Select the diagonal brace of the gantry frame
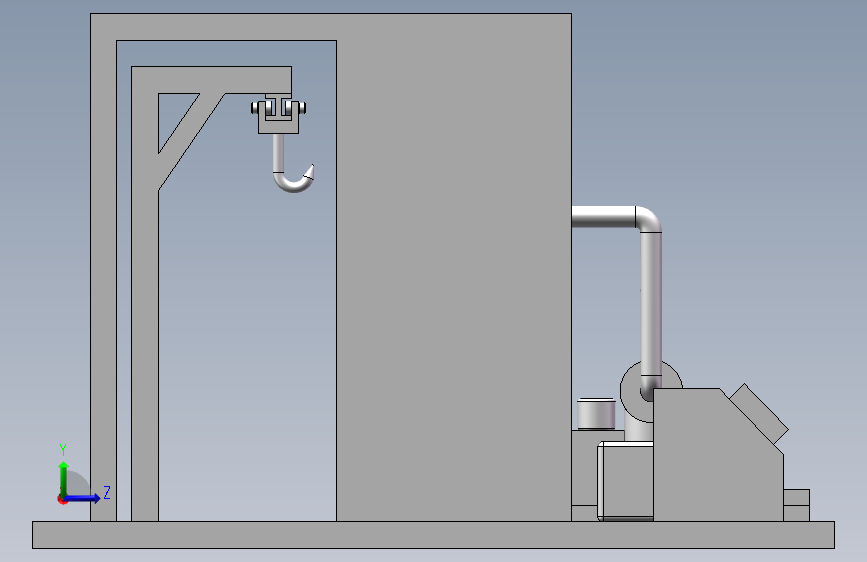This screenshot has width=867, height=562. tap(191, 142)
